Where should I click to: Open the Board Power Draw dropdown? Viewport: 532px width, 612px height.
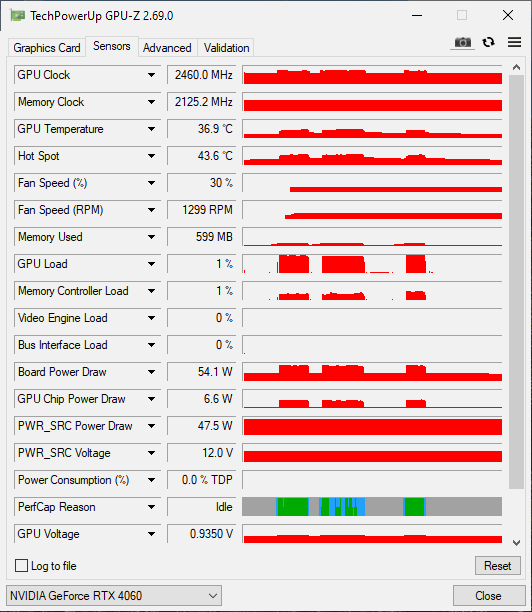(x=151, y=372)
